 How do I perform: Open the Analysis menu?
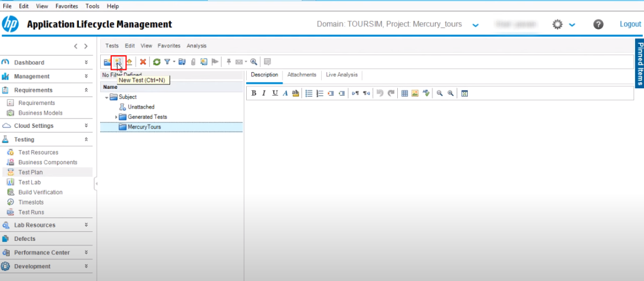click(x=196, y=46)
